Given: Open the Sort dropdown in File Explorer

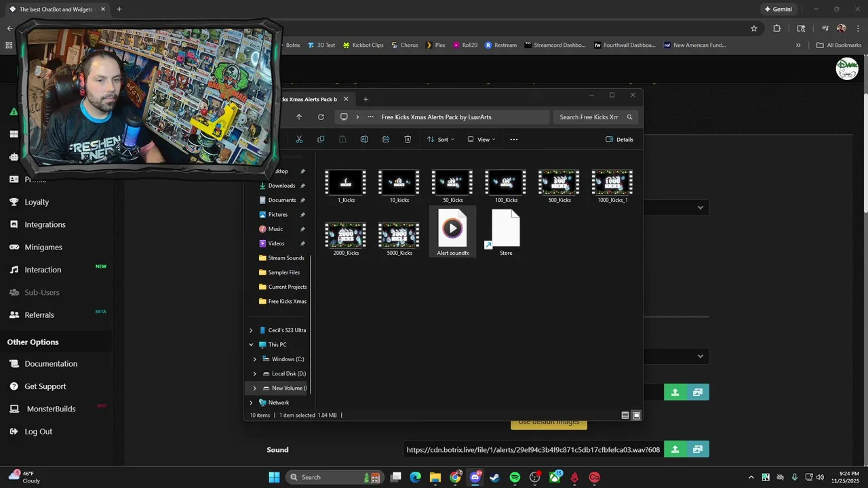Looking at the screenshot, I should click(441, 140).
